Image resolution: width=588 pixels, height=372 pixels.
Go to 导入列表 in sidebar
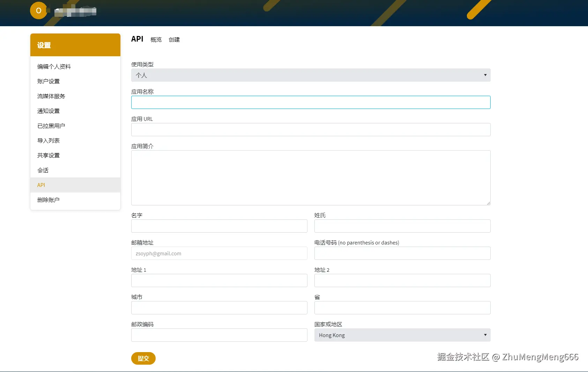75,140
